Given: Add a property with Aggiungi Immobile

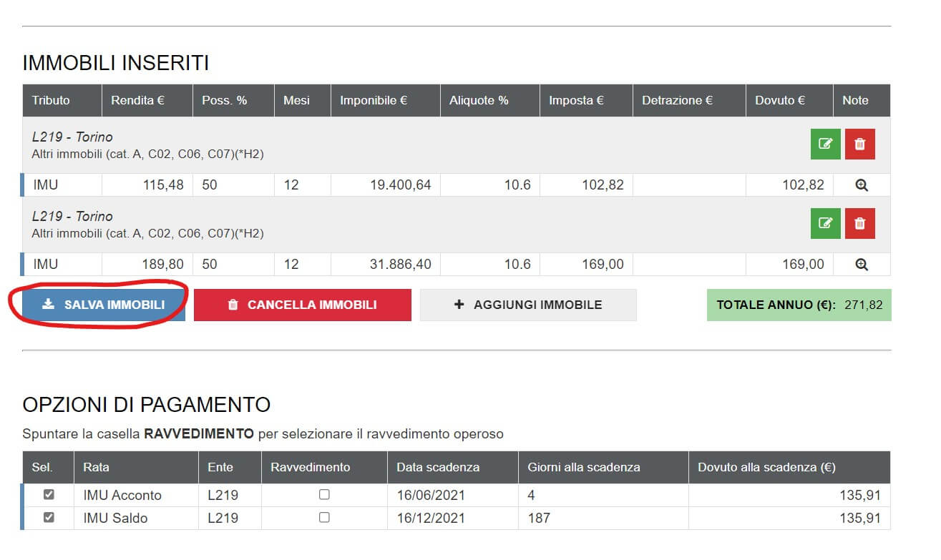Looking at the screenshot, I should (528, 305).
